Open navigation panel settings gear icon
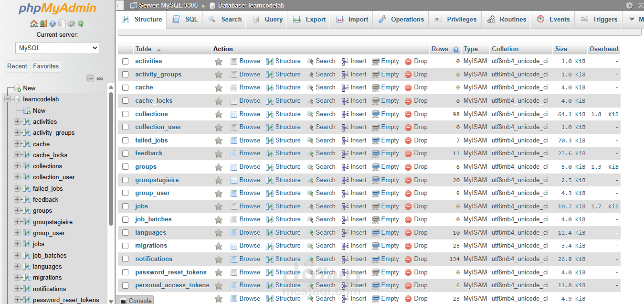Screen dimensions: 644x304 point(71,23)
